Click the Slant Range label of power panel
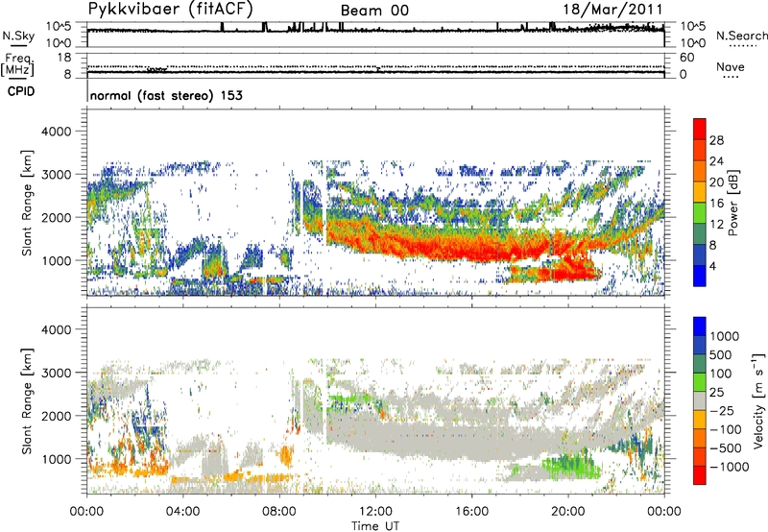The height and width of the screenshot is (532, 768). 27,203
